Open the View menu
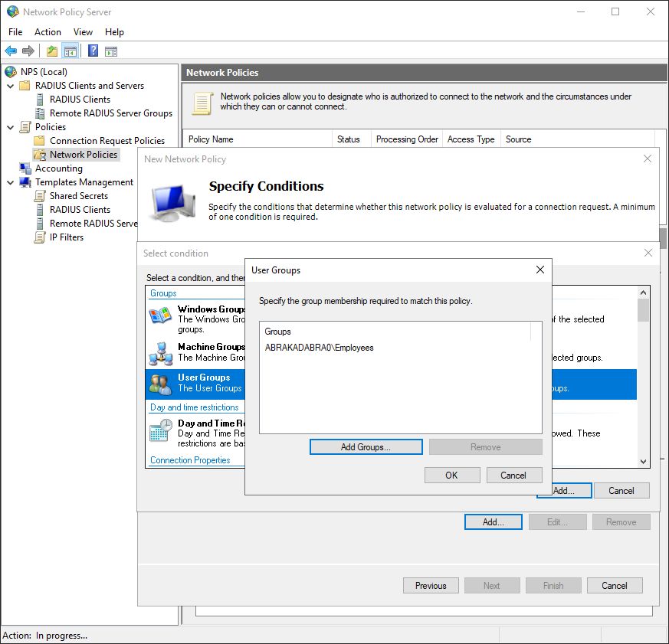The height and width of the screenshot is (644, 669). (83, 32)
